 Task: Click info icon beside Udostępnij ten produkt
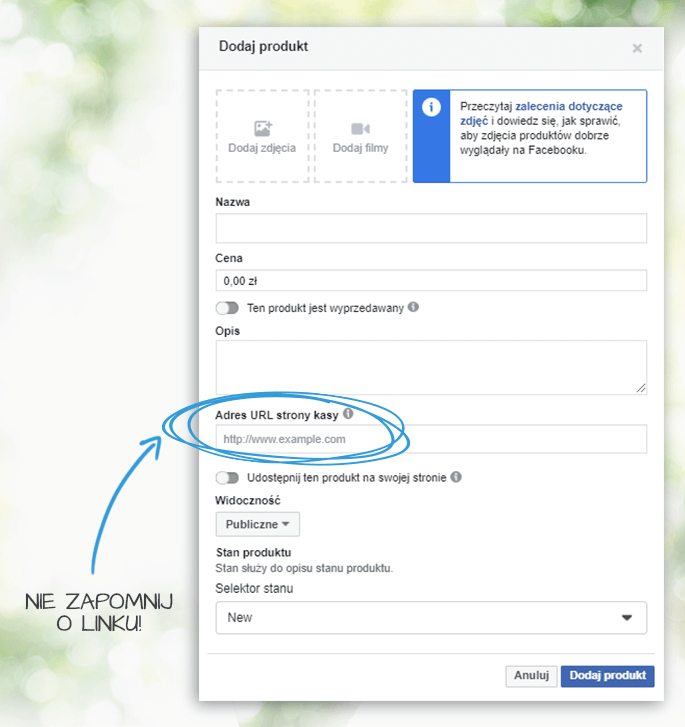point(456,477)
